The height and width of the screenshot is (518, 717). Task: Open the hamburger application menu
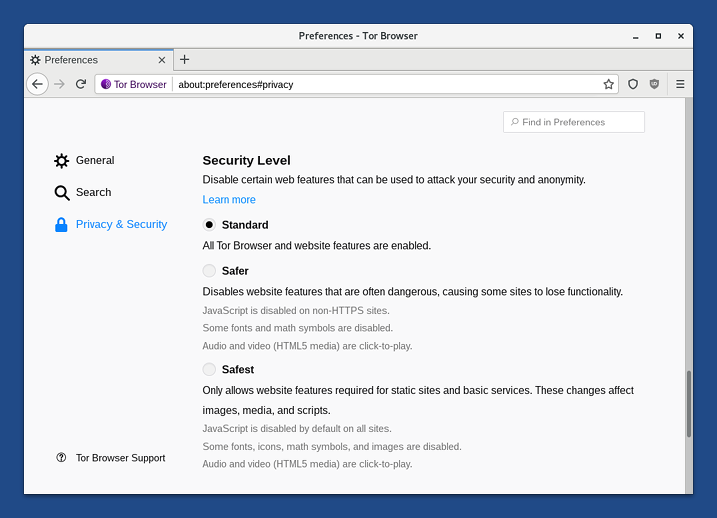(680, 84)
